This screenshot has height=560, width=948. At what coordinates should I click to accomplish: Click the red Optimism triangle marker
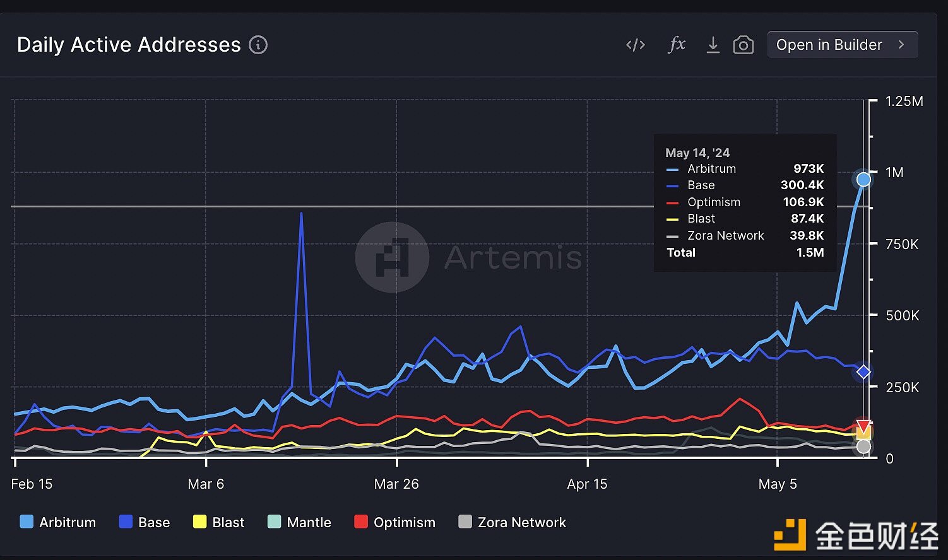(863, 427)
